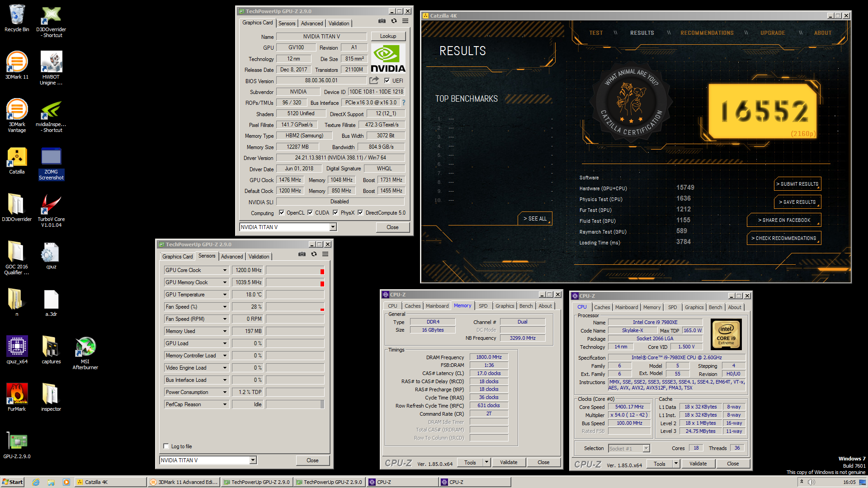Click the Fan Speed (%) sensor graph
The width and height of the screenshot is (868, 488).
pyautogui.click(x=295, y=307)
